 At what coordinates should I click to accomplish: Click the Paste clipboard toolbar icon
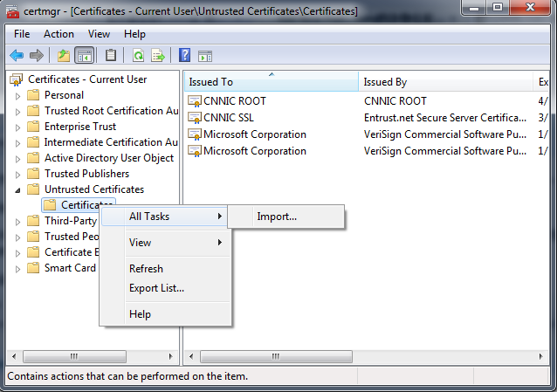click(x=111, y=56)
